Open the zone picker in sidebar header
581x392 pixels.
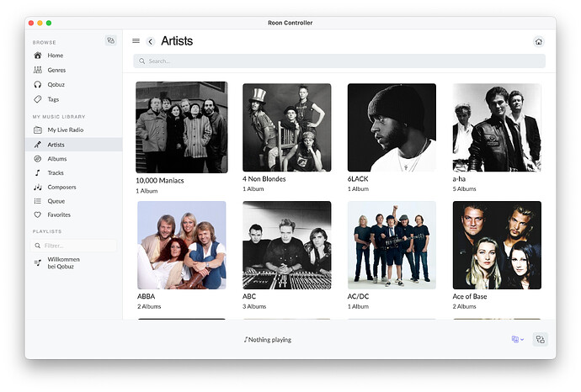[111, 40]
